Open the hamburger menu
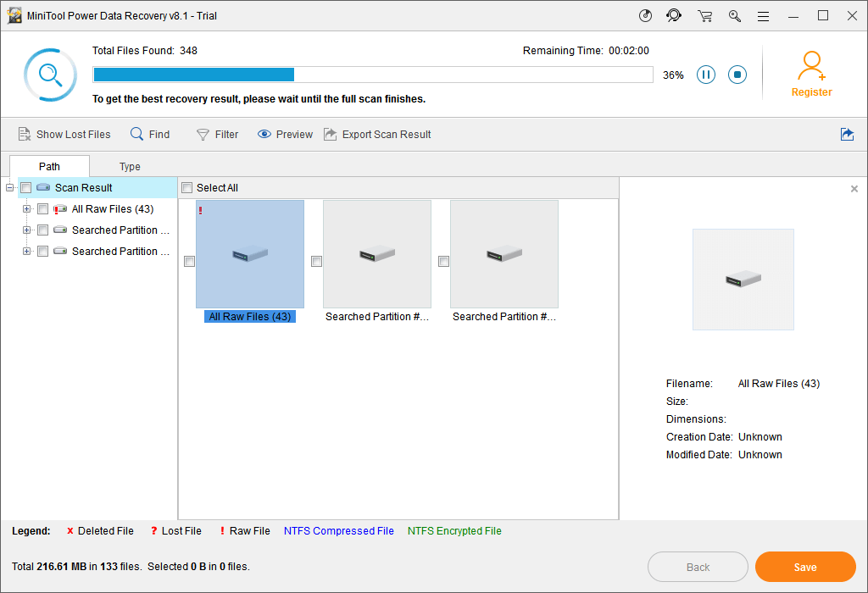This screenshot has height=593, width=868. coord(764,17)
